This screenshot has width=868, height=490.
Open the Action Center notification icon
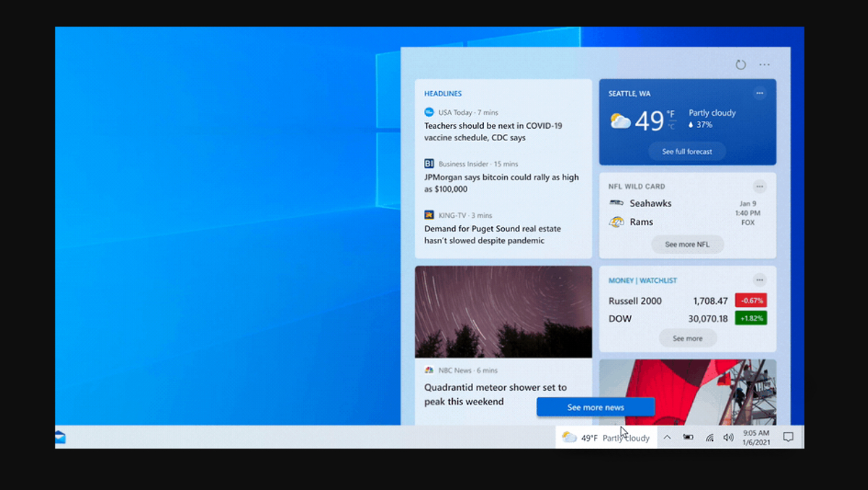point(788,437)
